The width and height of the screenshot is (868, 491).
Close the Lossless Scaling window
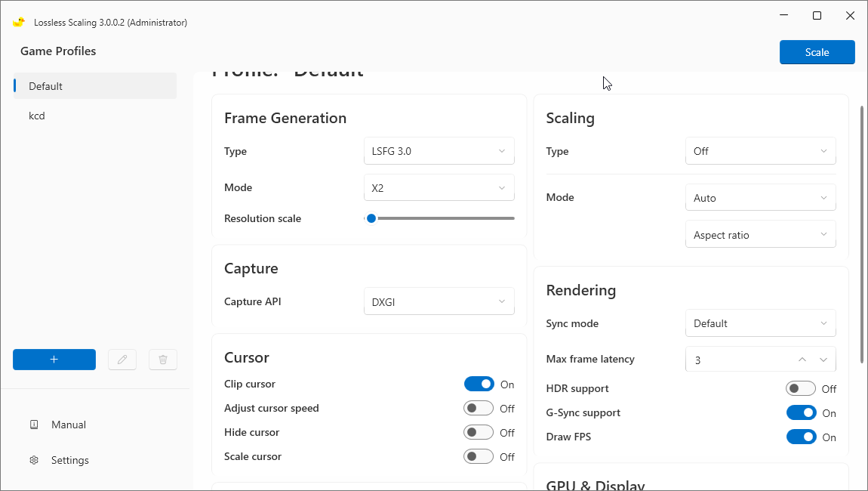pyautogui.click(x=851, y=16)
